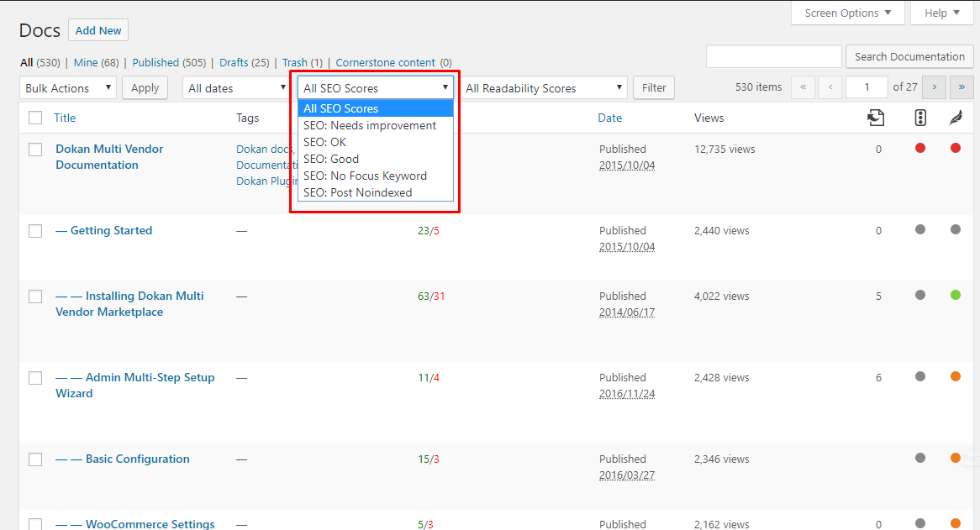Click gray readability dot for Getting Started row
Viewport: 980px width, 530px height.
coord(956,229)
